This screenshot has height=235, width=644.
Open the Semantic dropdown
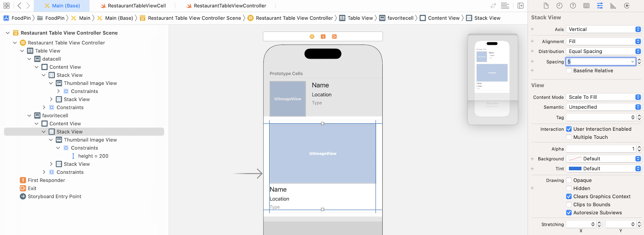[603, 107]
